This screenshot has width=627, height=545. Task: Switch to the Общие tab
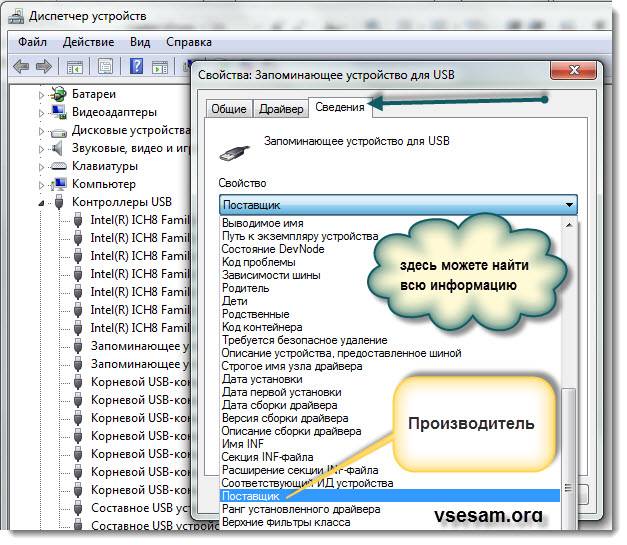point(229,109)
